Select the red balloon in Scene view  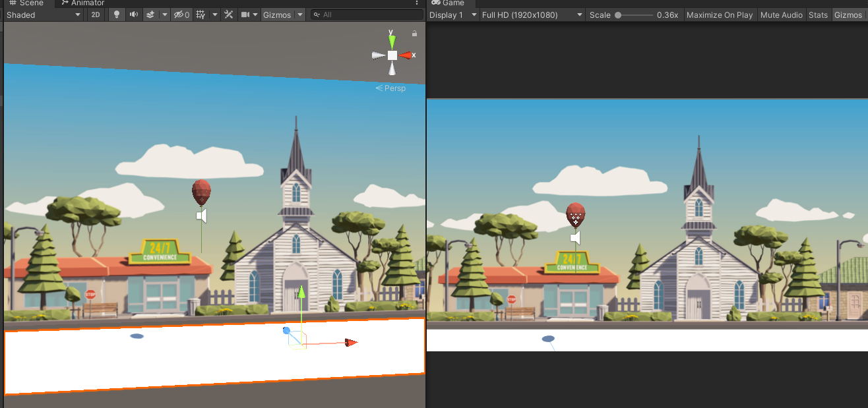201,192
